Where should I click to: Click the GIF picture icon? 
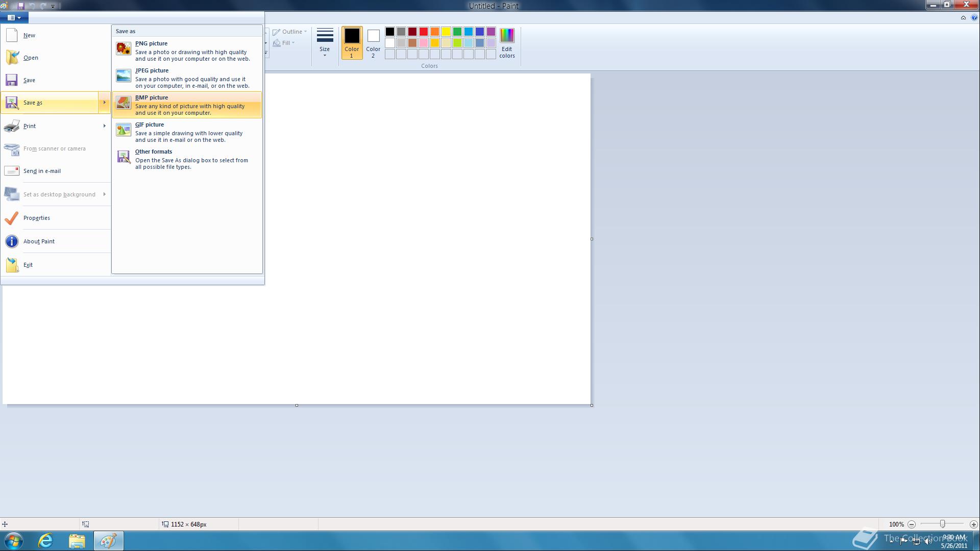[x=123, y=130]
